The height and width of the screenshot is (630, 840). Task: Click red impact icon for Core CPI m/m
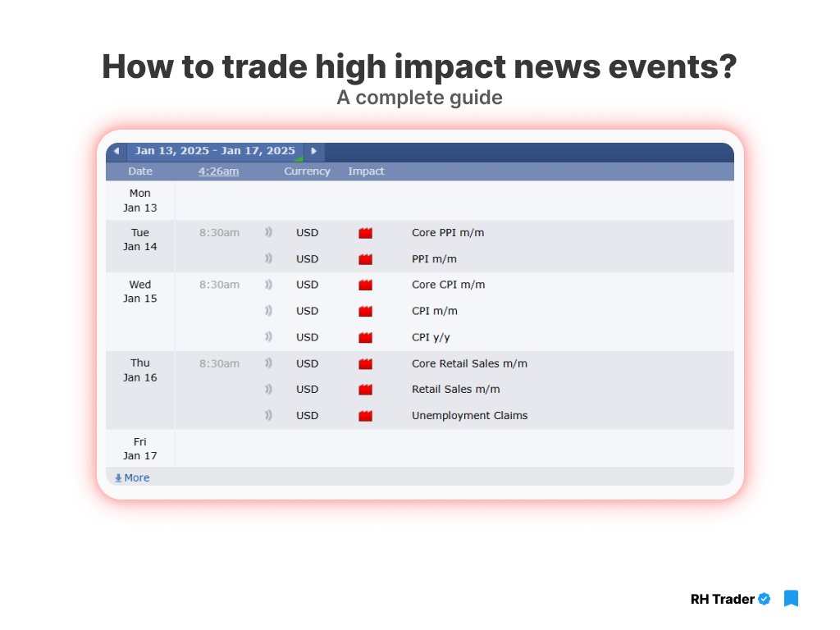click(365, 285)
